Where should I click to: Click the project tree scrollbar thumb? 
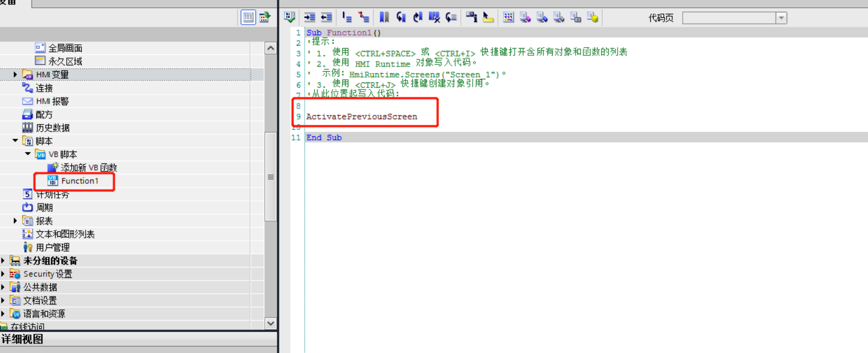pos(270,177)
